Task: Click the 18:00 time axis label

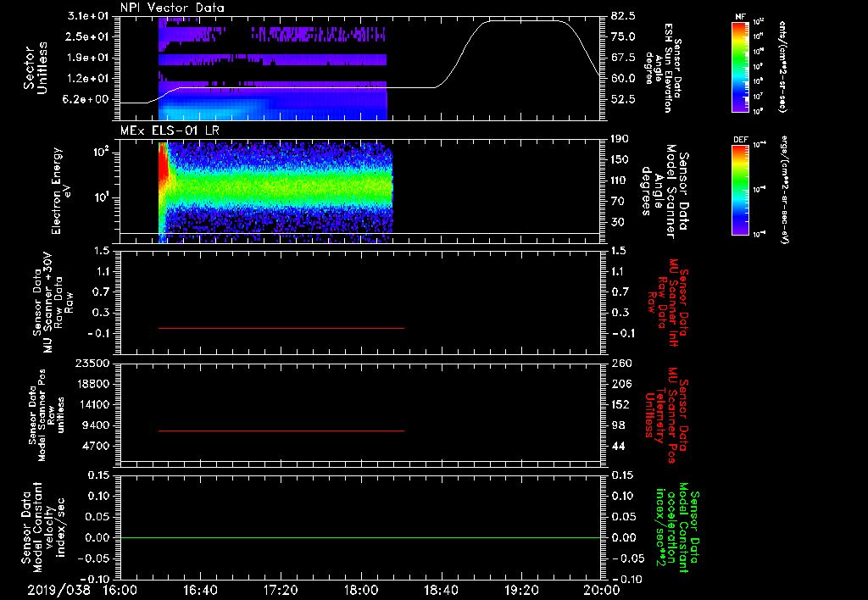Action: (x=361, y=590)
